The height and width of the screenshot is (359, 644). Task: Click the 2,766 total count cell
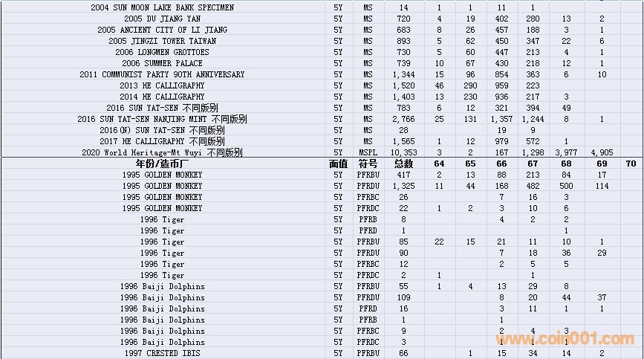pos(403,119)
